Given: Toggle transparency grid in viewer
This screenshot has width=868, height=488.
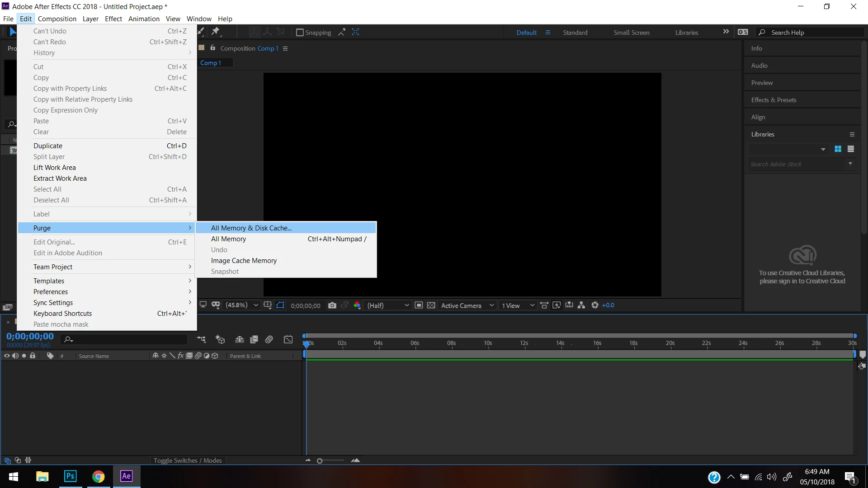Looking at the screenshot, I should tap(431, 305).
